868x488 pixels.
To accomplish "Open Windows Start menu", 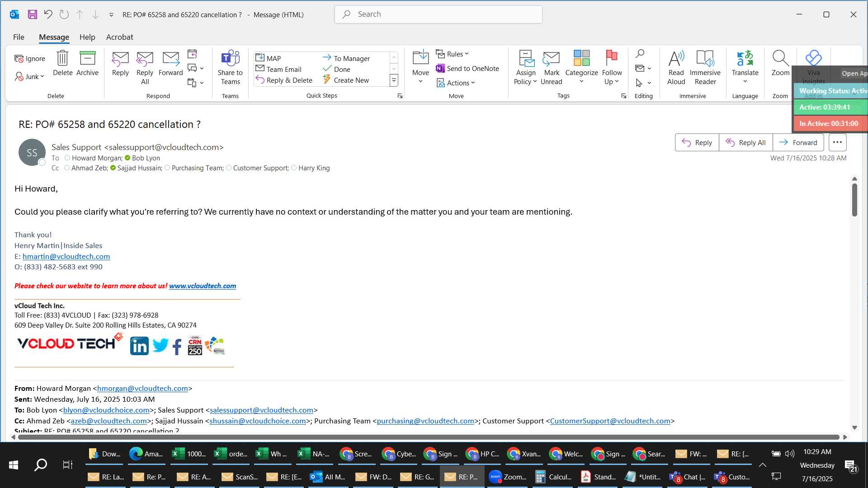I will click(14, 465).
